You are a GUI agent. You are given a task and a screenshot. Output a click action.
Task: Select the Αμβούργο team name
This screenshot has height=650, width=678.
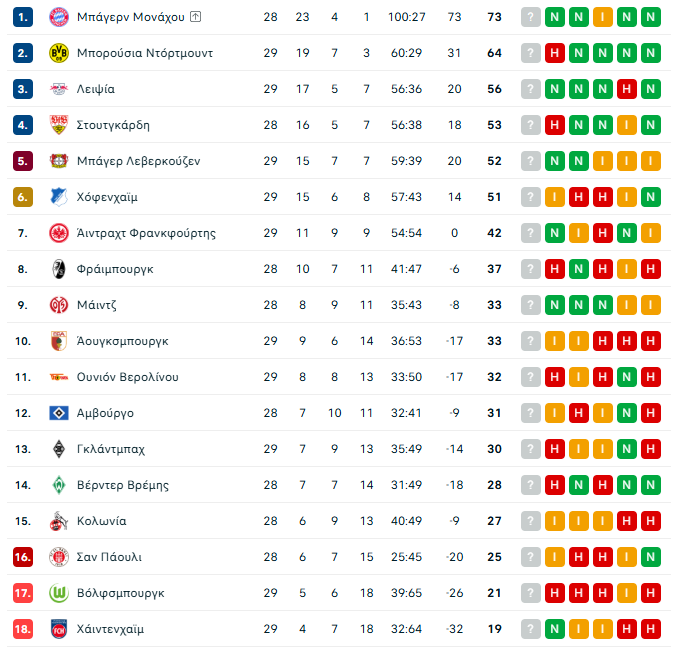[105, 413]
